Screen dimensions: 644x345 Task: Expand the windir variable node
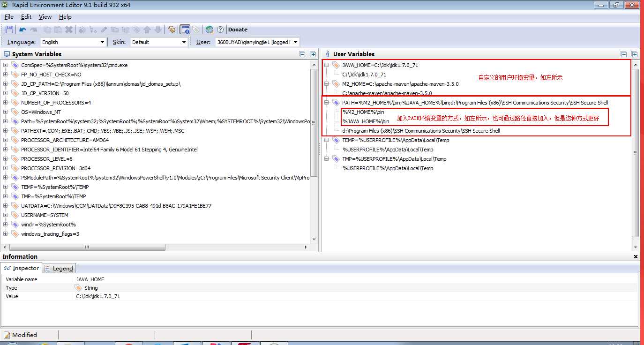click(x=6, y=225)
